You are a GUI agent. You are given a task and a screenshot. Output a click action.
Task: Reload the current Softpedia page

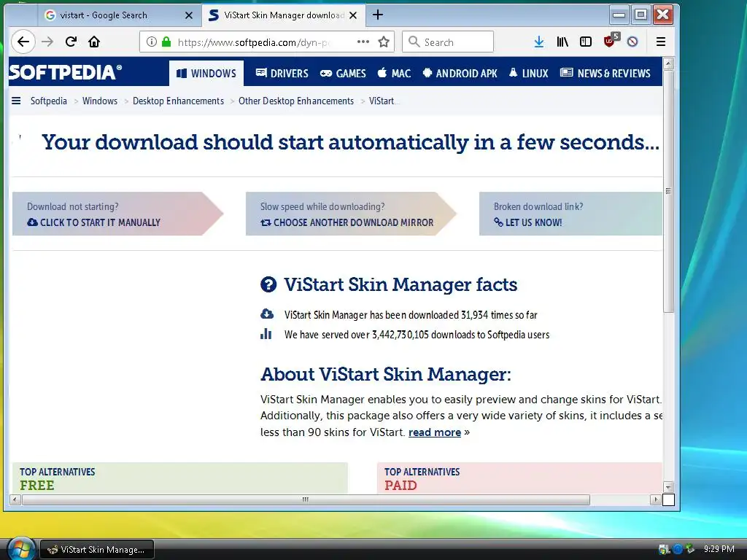tap(71, 42)
